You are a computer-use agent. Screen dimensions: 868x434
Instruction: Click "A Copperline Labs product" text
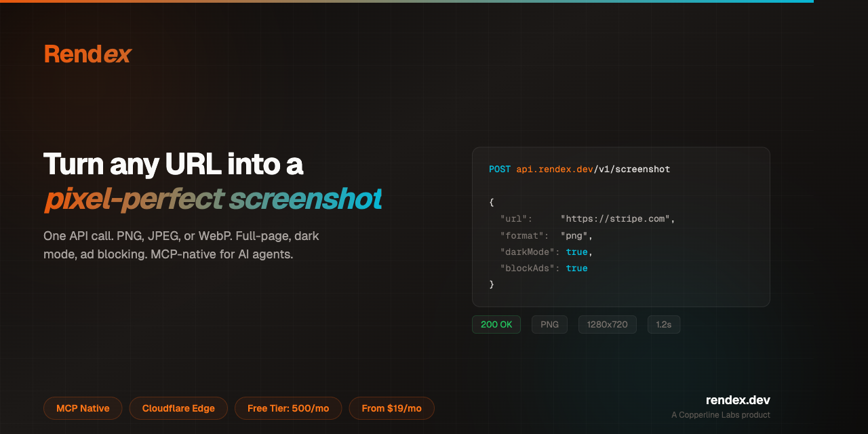click(x=721, y=415)
